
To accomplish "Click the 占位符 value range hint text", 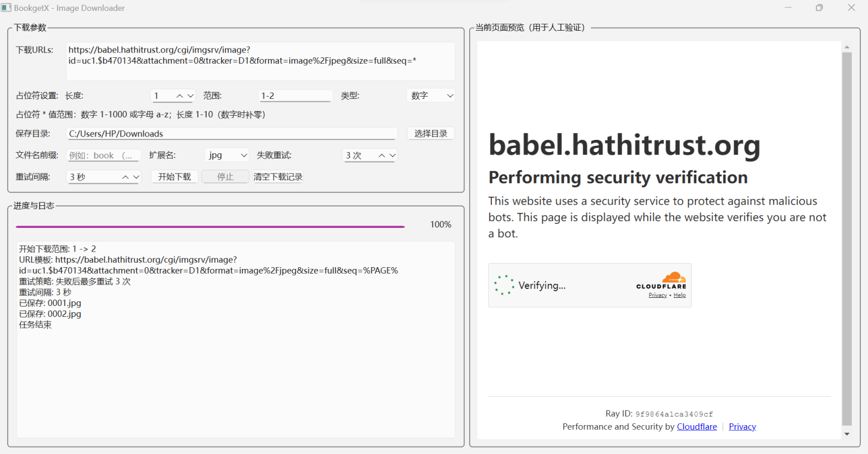I will click(x=141, y=115).
